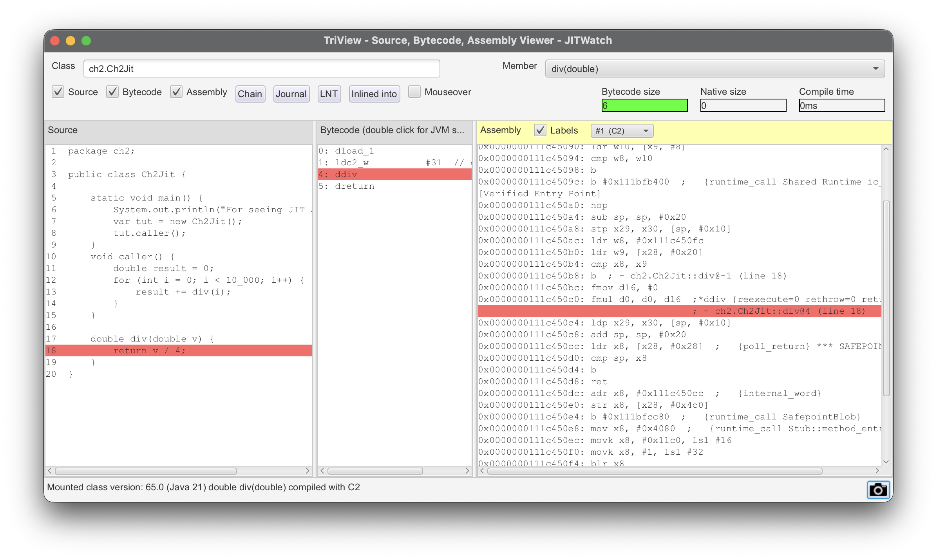Click the assembly pane scroll-up arrow

tap(886, 149)
